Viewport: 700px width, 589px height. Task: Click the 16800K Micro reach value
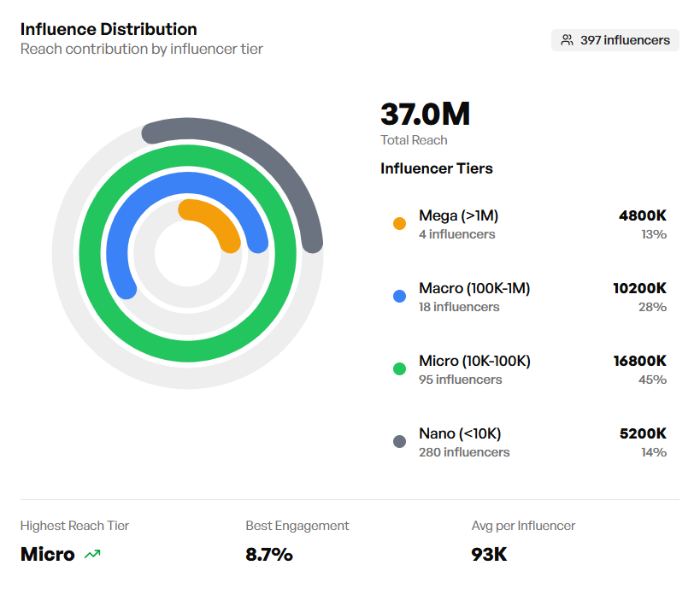(639, 362)
